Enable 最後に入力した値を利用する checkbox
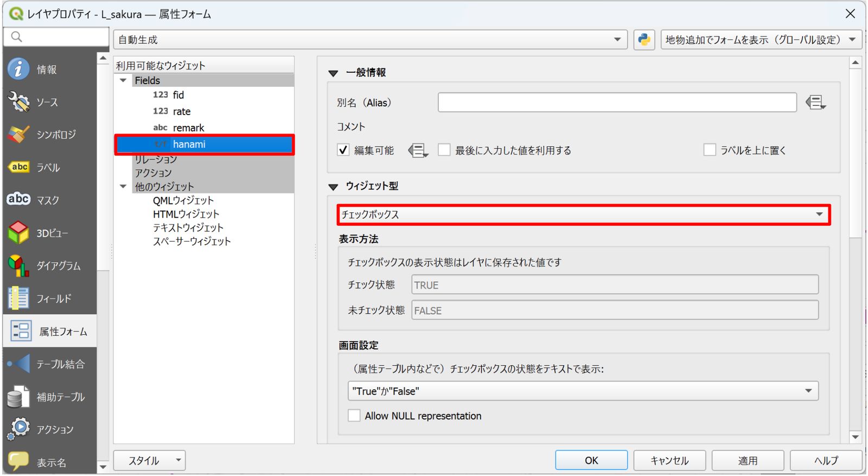The width and height of the screenshot is (868, 476). pyautogui.click(x=444, y=150)
